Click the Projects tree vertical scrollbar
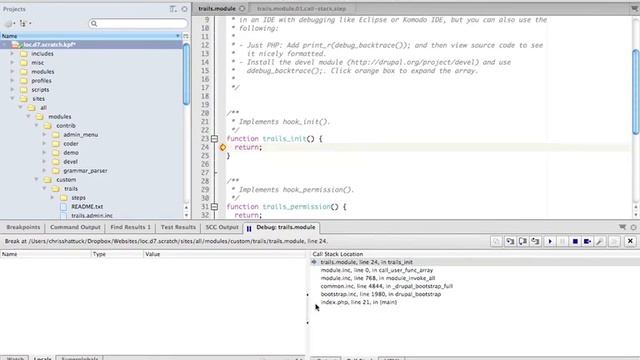The width and height of the screenshot is (640, 360). coord(186,74)
